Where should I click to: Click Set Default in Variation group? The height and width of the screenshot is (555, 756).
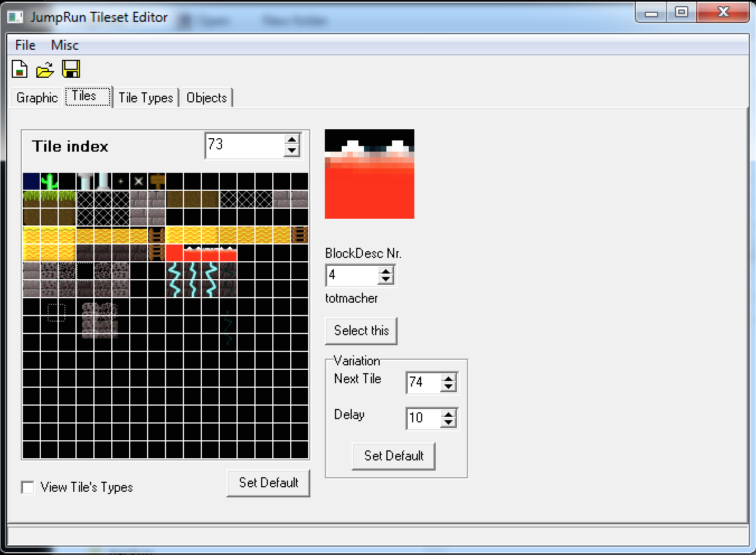point(394,456)
